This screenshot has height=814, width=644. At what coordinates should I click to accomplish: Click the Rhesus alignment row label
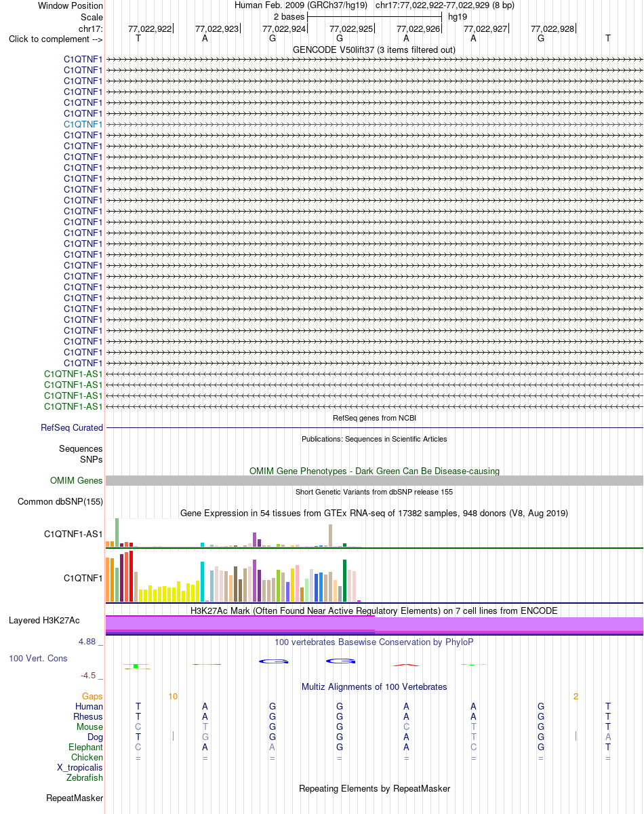(88, 717)
